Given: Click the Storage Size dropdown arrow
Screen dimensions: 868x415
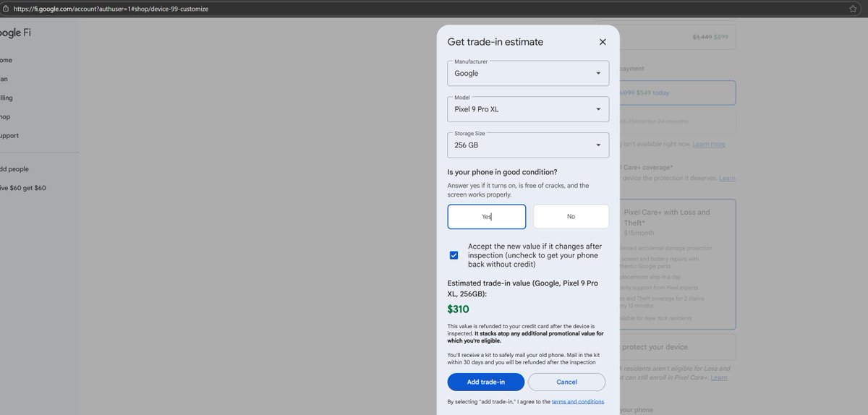Looking at the screenshot, I should point(598,145).
